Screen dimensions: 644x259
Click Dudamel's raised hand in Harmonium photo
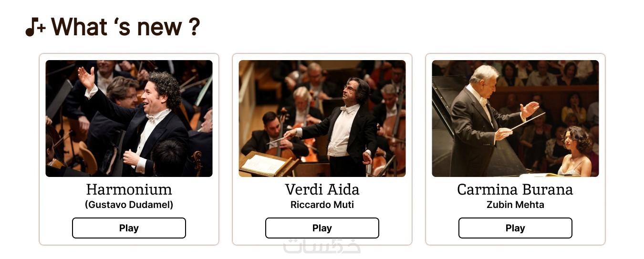(x=86, y=77)
